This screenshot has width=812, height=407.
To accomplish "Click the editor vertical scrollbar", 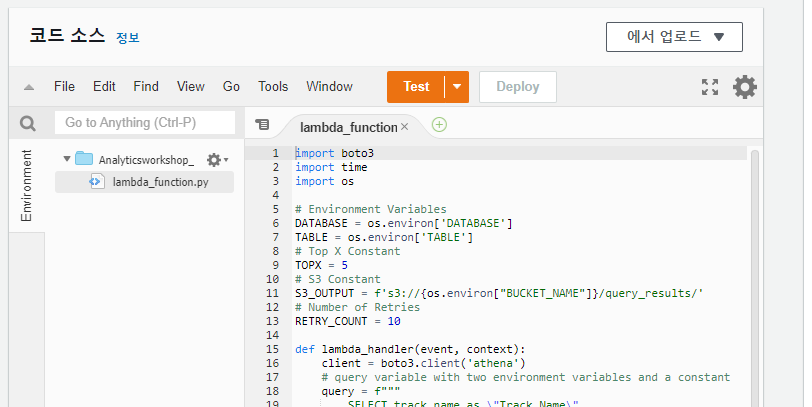I will [x=755, y=278].
